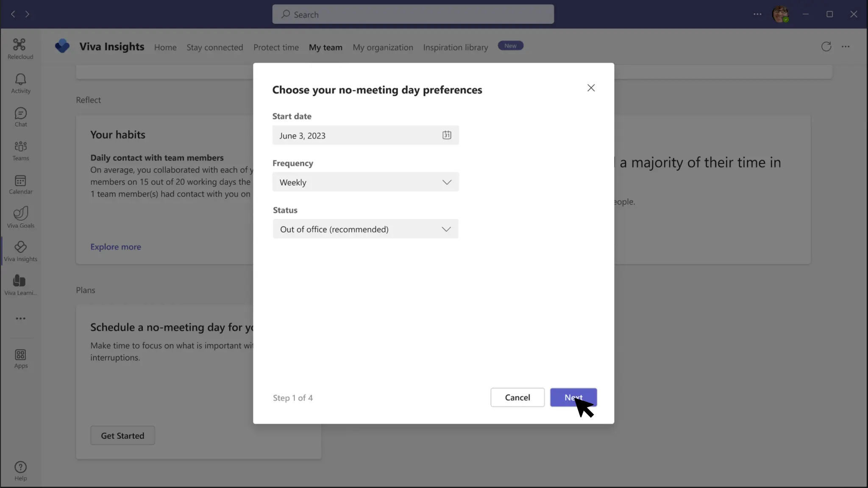Click the Search box at top
Viewport: 868px width, 488px height.
[x=413, y=14]
